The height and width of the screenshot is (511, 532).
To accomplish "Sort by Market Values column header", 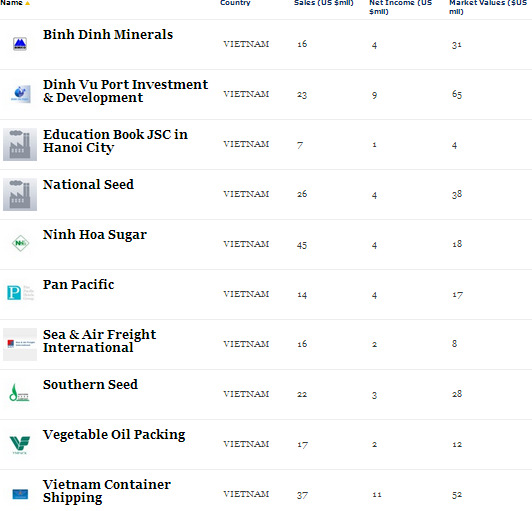I will (488, 7).
